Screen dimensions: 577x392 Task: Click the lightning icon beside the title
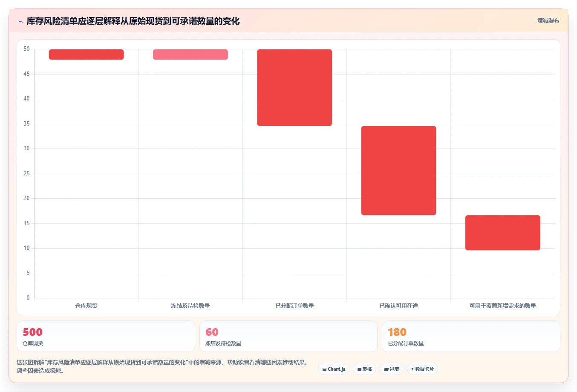pyautogui.click(x=20, y=21)
